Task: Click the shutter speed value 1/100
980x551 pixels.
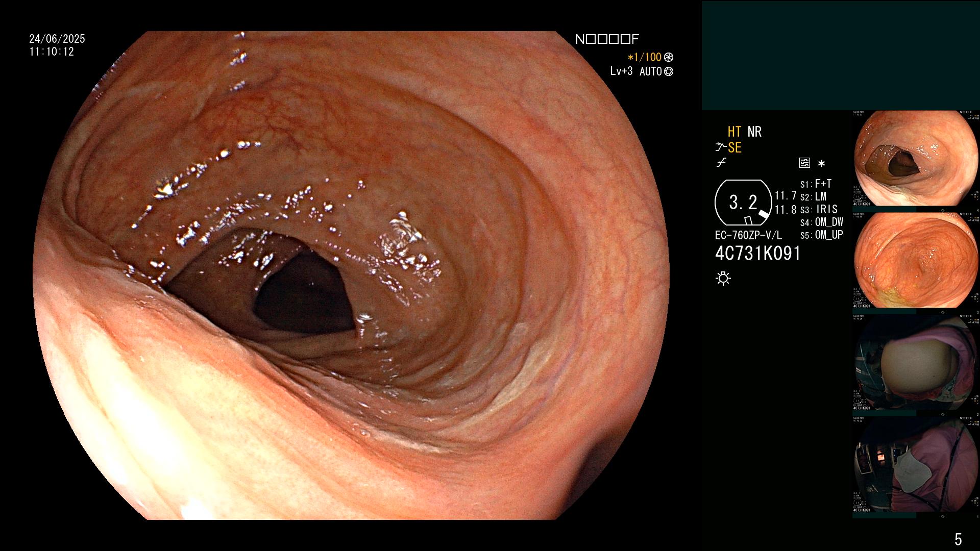Action: click(x=647, y=57)
